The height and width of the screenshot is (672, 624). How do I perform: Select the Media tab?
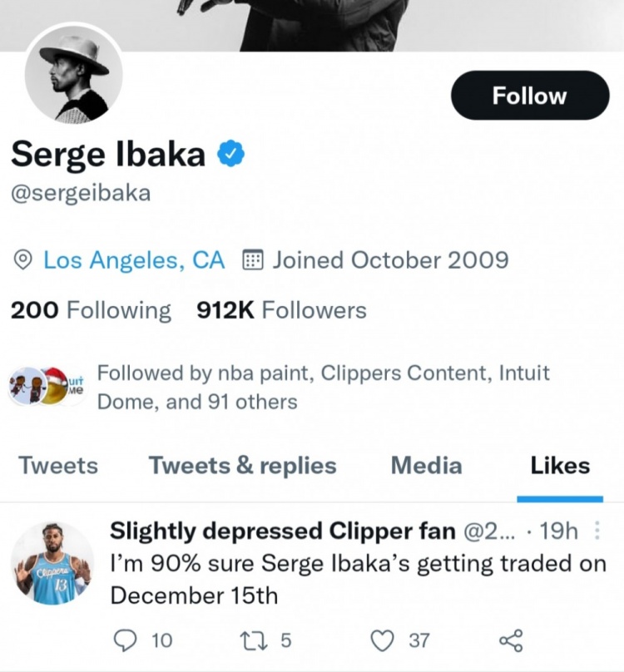[426, 466]
